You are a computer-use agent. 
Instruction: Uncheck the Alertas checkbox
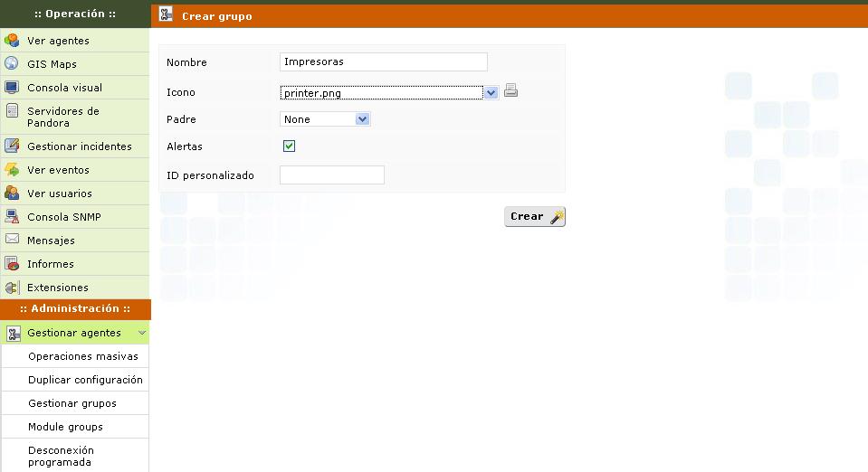[290, 146]
